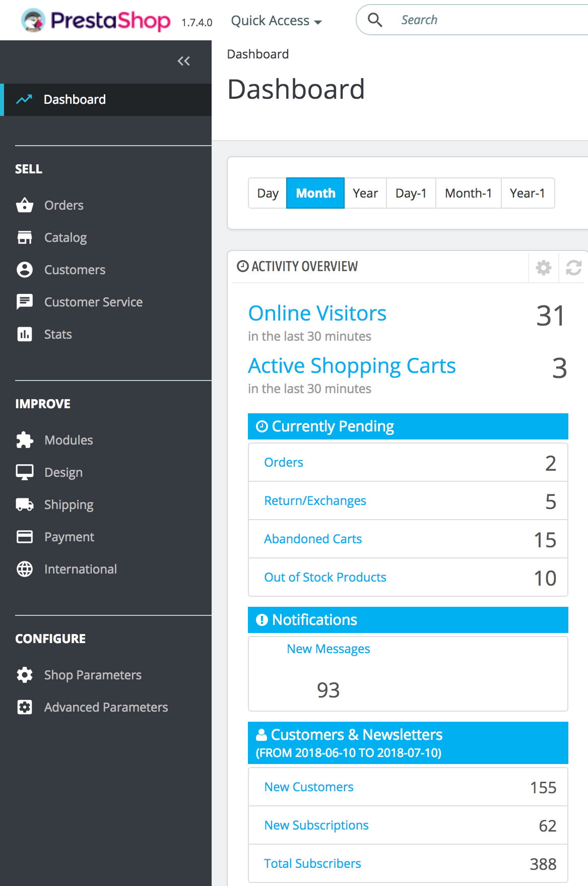Expand the International menu section
588x886 pixels.
[x=80, y=569]
